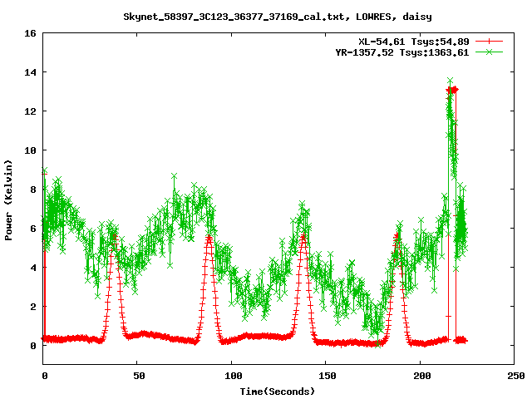
Task: Click the y-axis tick label 4
Action: point(33,268)
